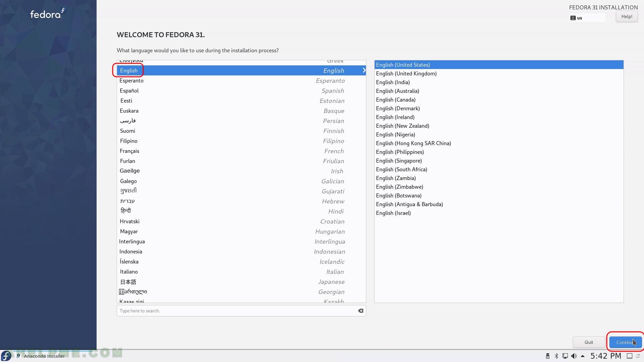644x362 pixels.
Task: Choose English (United Kingdom) locale
Action: pos(499,73)
